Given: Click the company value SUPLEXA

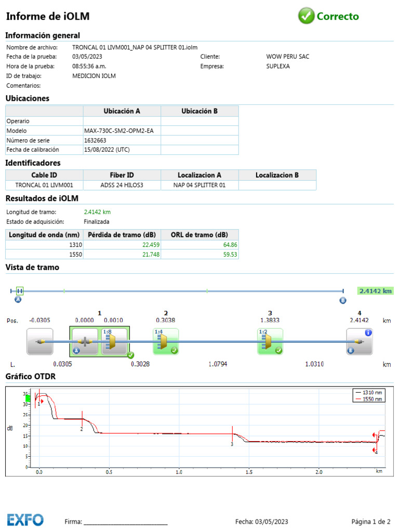Looking at the screenshot, I should (278, 66).
